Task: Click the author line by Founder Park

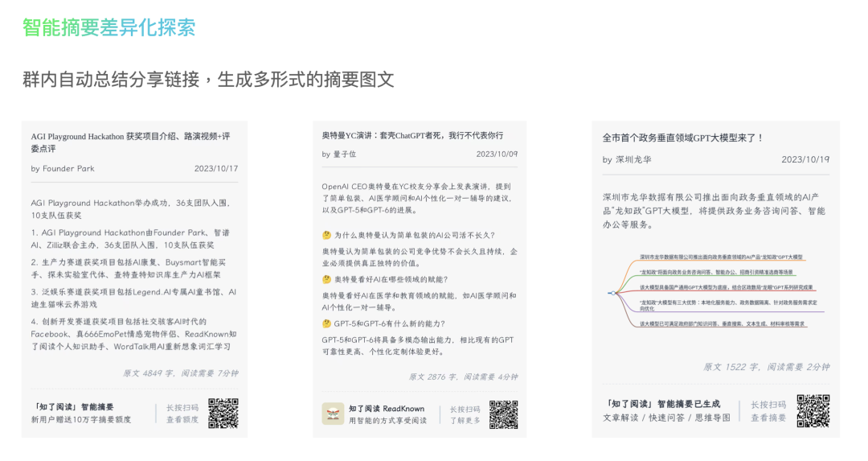Action: tap(63, 168)
